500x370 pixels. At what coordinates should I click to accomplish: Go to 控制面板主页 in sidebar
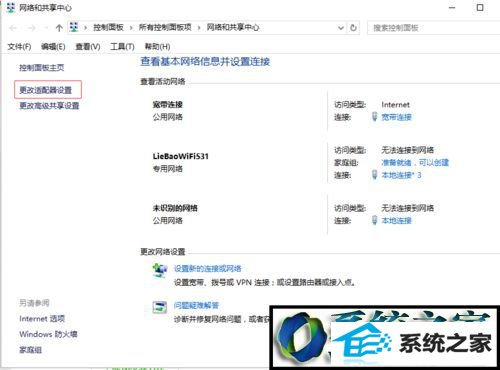click(x=42, y=68)
